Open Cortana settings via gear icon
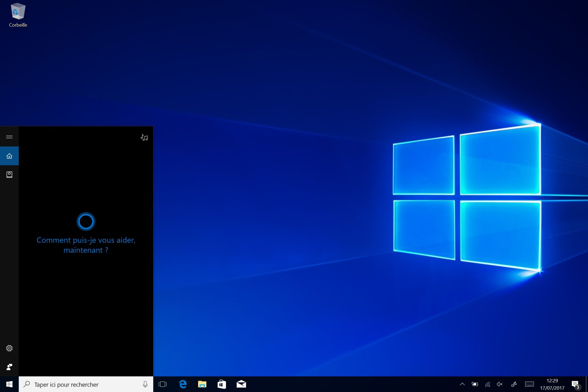 pyautogui.click(x=9, y=348)
